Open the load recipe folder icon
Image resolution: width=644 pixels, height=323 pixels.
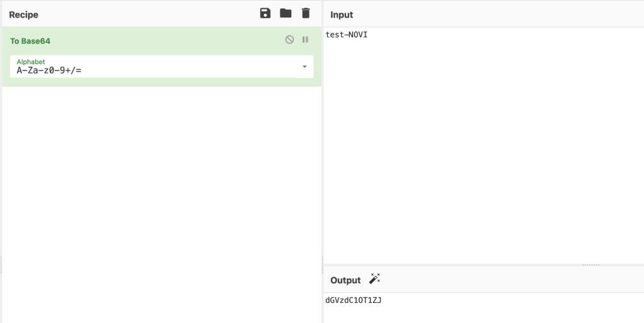coord(285,13)
